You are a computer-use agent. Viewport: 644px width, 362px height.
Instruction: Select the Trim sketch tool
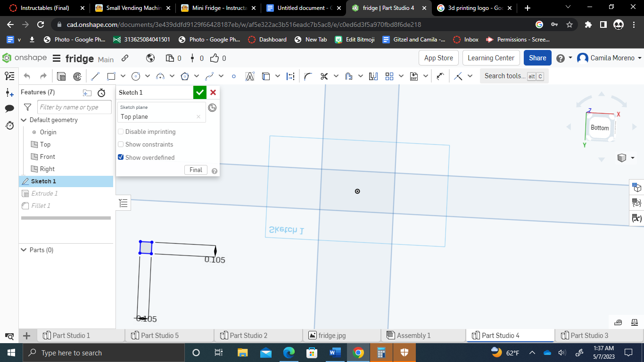tap(325, 75)
